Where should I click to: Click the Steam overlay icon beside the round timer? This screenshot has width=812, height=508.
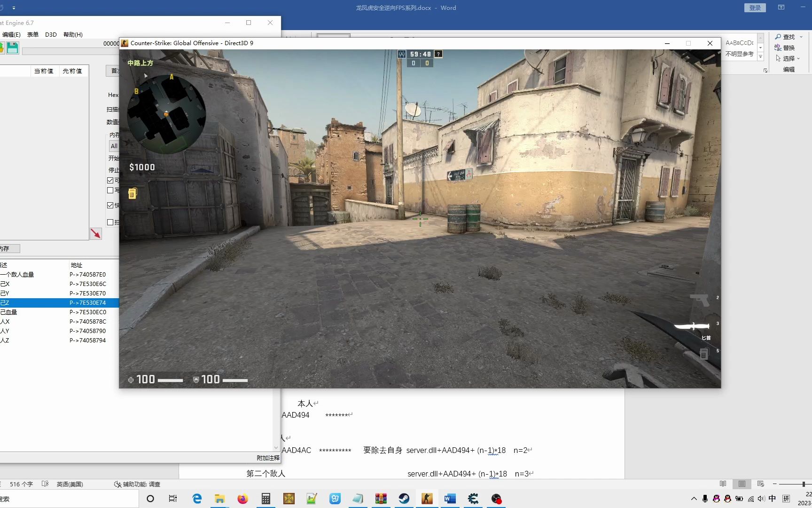tap(402, 54)
